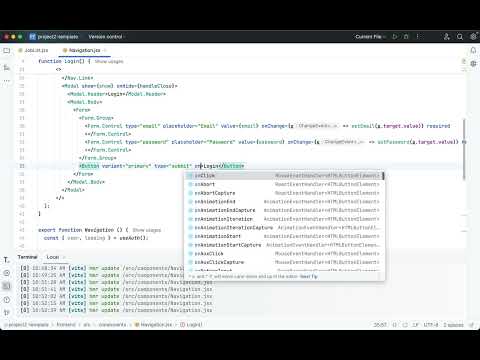The width and height of the screenshot is (480, 360).
Task: Open the Services sidebar icon below Terminal
Action: 7,273
